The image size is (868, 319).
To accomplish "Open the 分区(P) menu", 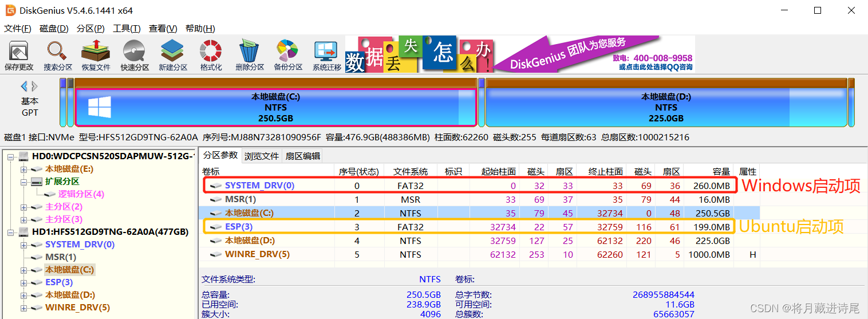I will click(x=90, y=29).
